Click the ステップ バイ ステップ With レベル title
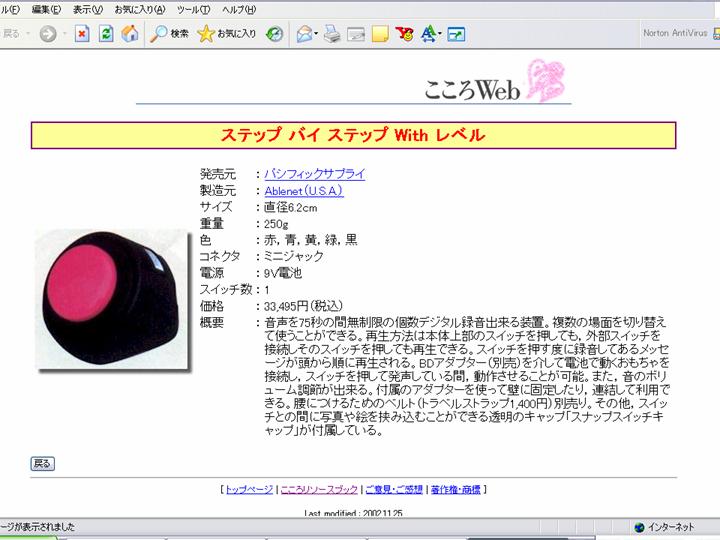This screenshot has width=720, height=540. pos(353,135)
